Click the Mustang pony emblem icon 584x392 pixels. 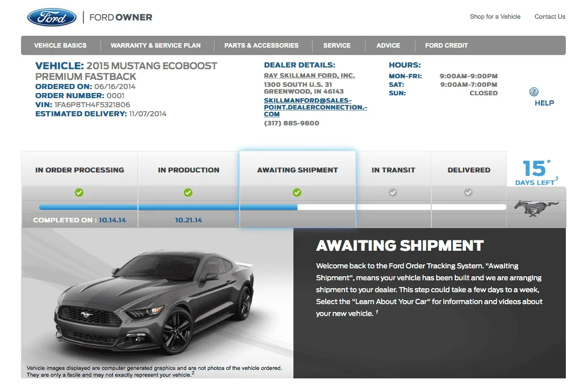[x=536, y=208]
